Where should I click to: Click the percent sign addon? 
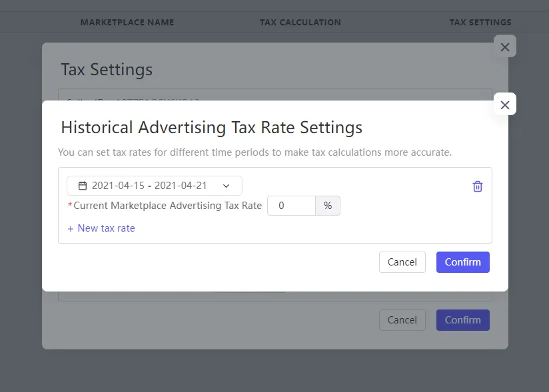tap(328, 206)
